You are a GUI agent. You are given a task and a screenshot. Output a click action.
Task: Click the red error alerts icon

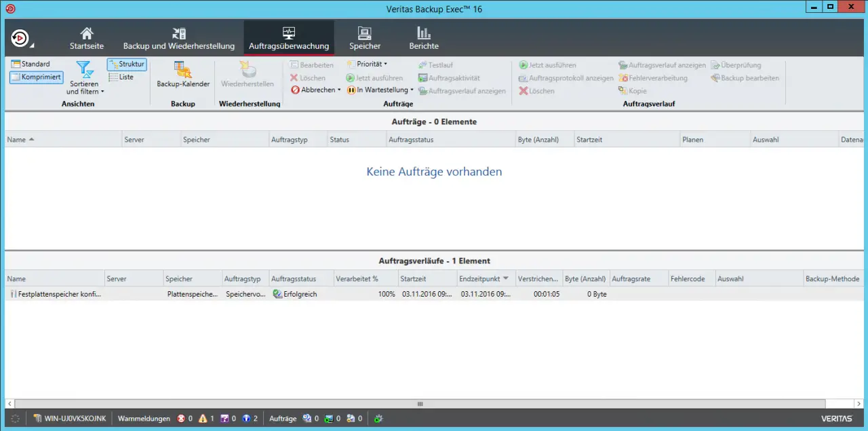(x=181, y=419)
